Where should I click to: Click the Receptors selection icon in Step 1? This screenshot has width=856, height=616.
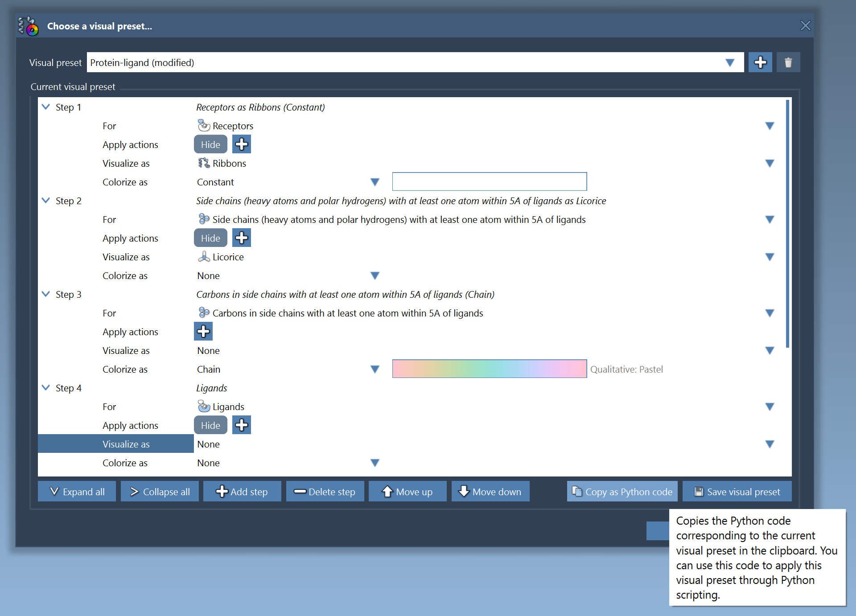click(204, 125)
